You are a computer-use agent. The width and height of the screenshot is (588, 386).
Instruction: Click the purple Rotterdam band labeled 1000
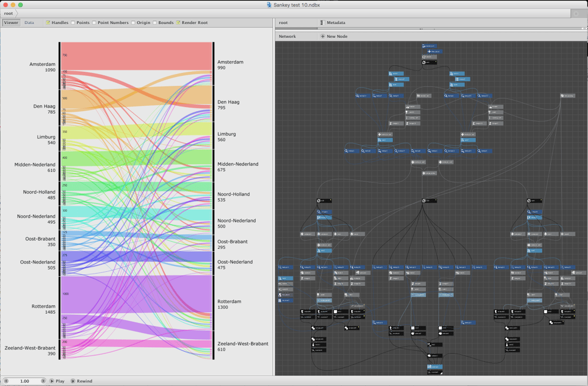[137, 294]
